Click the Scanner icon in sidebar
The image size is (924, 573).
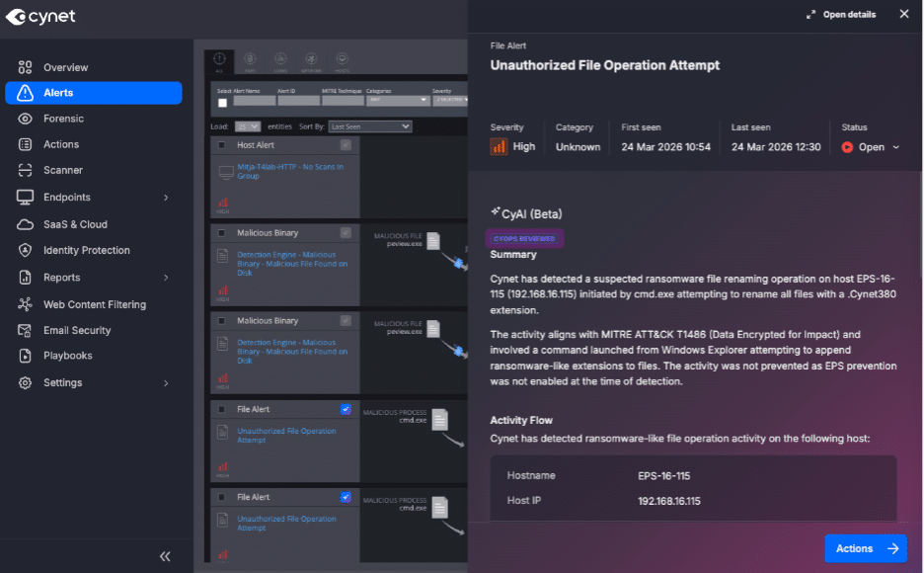26,171
